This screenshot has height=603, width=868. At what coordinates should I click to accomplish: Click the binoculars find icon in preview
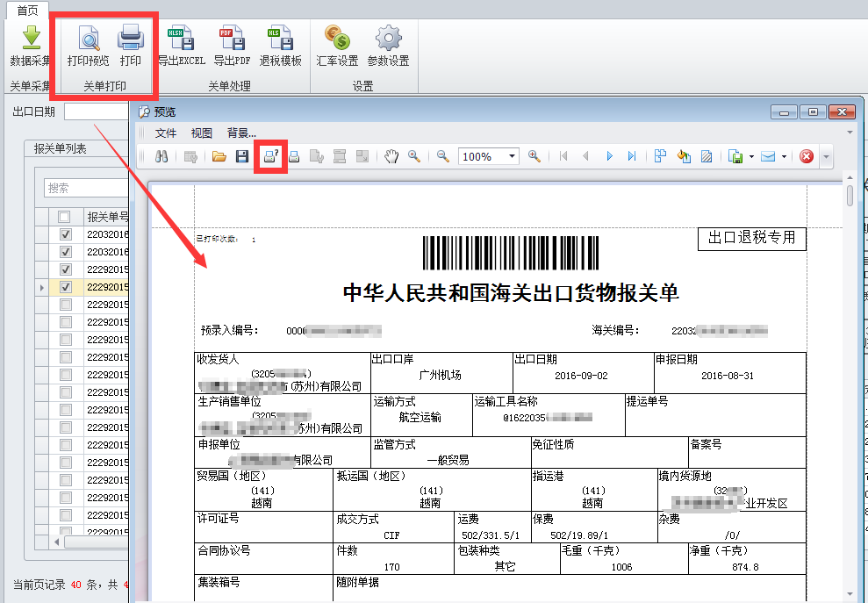pyautogui.click(x=162, y=156)
